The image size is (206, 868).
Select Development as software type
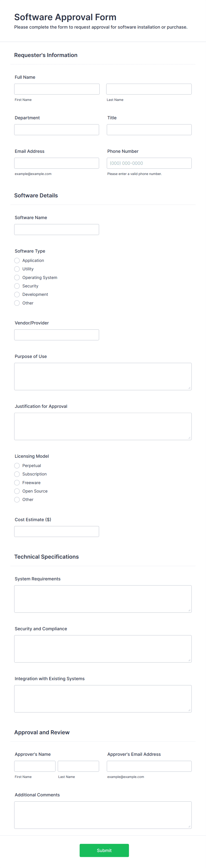pos(17,294)
